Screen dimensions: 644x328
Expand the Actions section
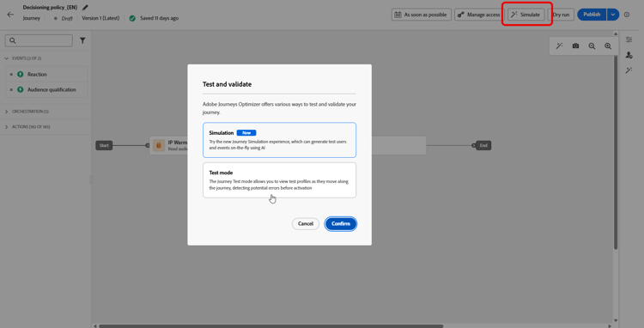(7, 127)
